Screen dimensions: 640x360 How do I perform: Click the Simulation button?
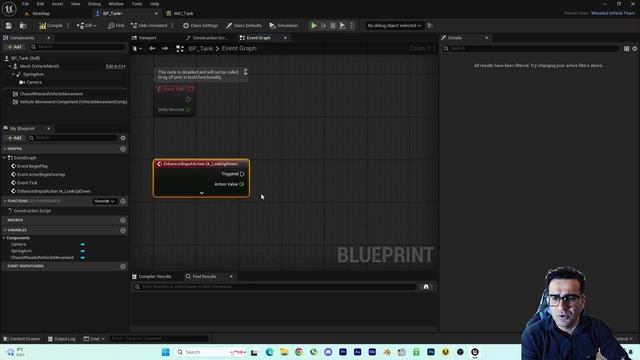point(284,26)
